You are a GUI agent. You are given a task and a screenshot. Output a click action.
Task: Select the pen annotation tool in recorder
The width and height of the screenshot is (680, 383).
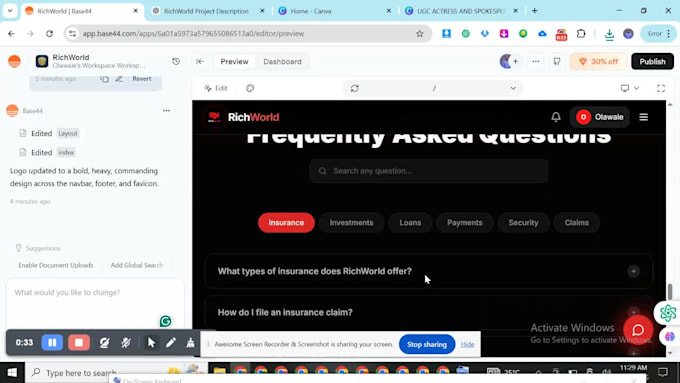coord(171,342)
